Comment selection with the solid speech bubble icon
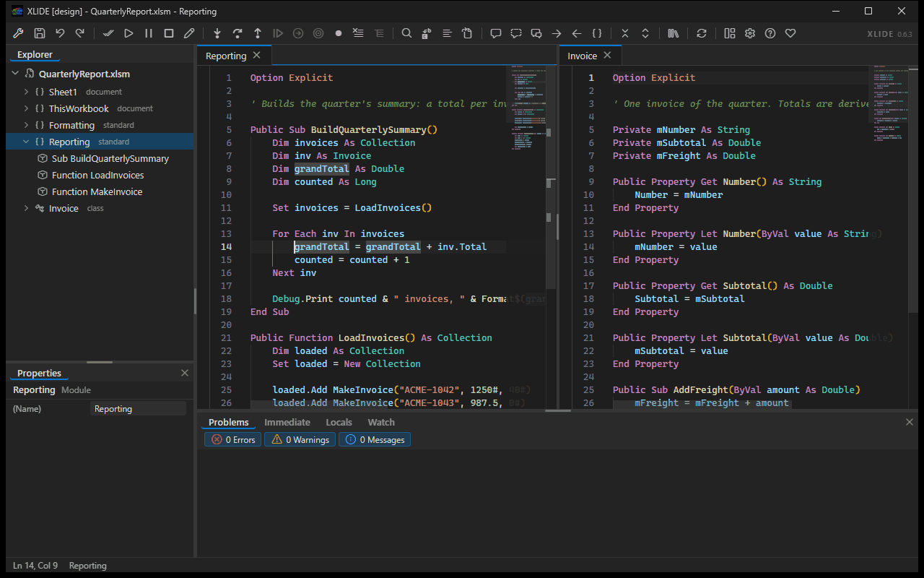The image size is (924, 578). coord(496,33)
